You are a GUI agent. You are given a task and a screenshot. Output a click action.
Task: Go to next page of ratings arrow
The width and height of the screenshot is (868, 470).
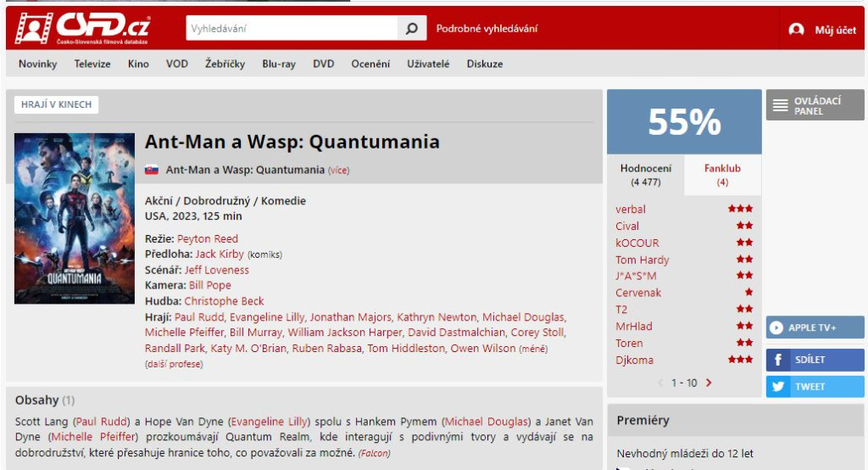point(709,383)
